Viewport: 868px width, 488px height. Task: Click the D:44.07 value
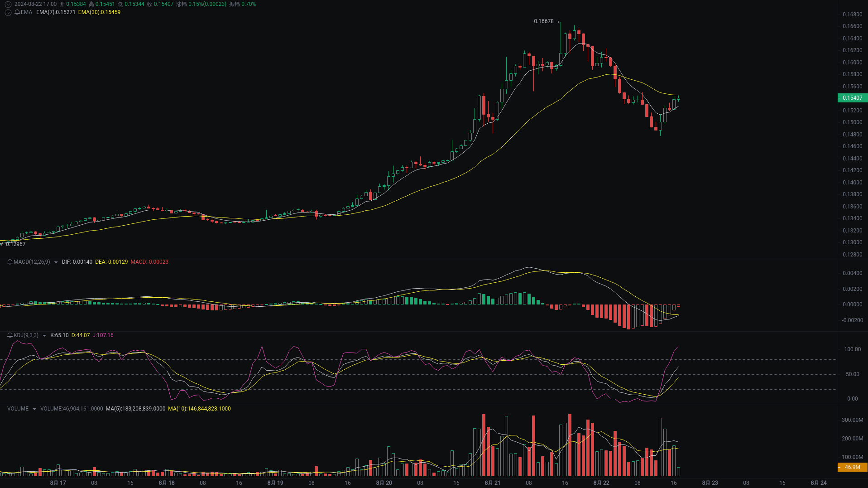[81, 335]
